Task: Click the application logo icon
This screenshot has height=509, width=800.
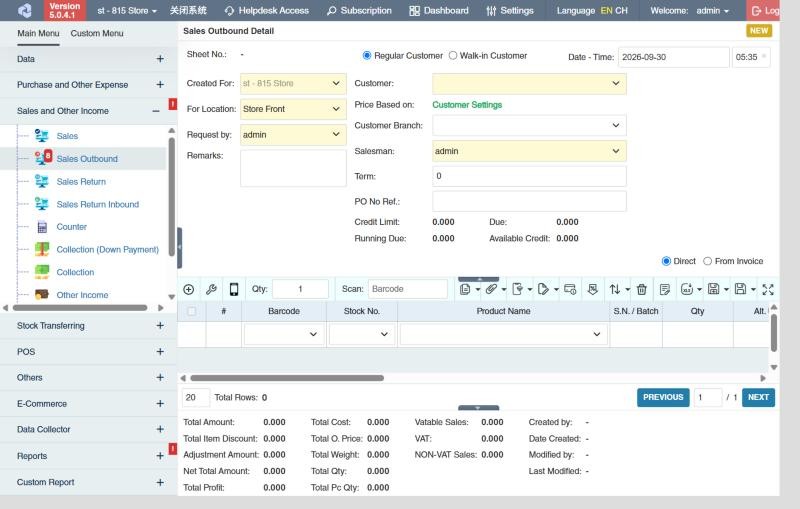Action: tap(24, 10)
